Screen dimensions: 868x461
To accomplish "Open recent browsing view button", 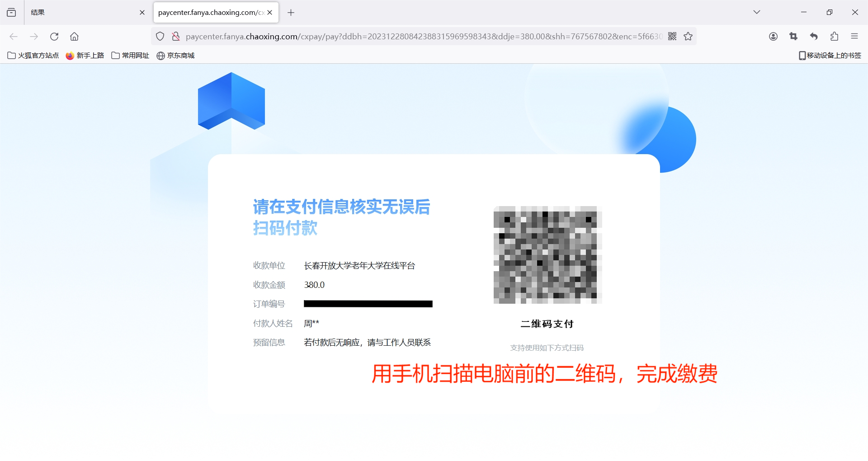I will tap(11, 13).
